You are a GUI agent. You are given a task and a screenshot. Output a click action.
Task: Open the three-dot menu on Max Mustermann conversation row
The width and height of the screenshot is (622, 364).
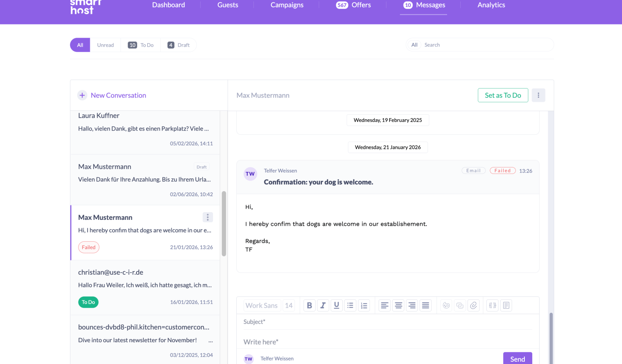(x=208, y=217)
